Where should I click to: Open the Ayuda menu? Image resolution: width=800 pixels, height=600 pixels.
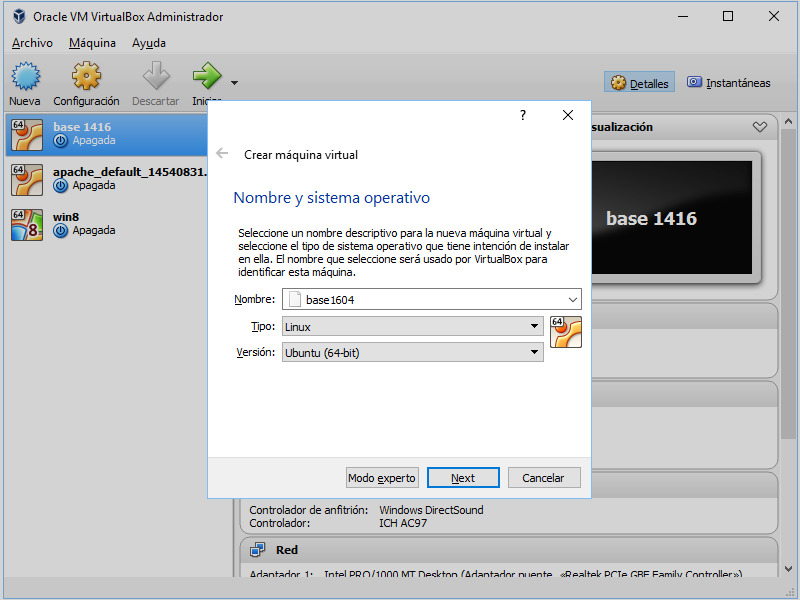coord(149,43)
